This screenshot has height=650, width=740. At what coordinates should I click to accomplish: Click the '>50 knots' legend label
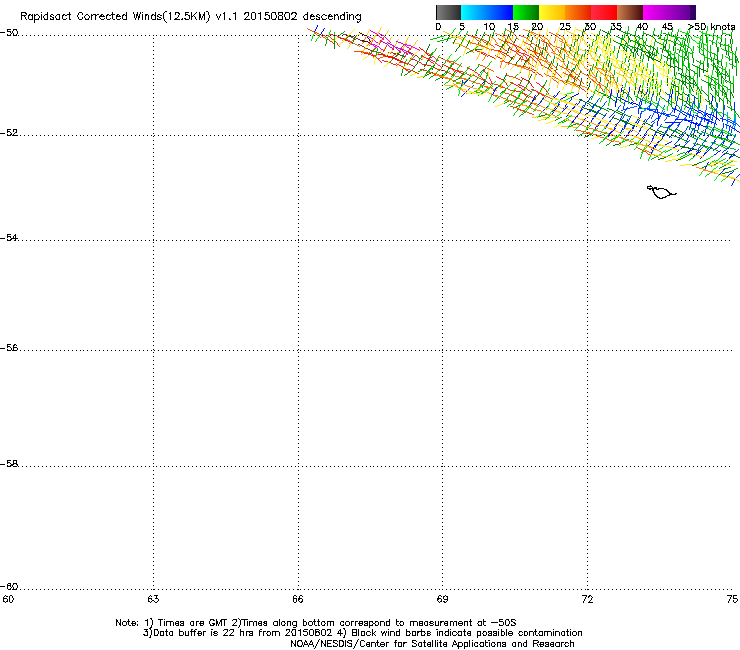[x=712, y=27]
